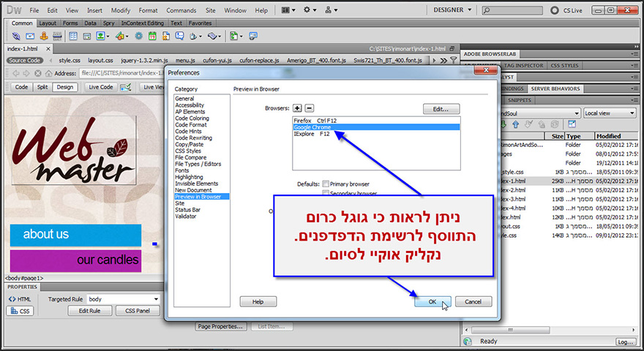Insert a Hyperlink from the Common toolbar
Viewport: 644px width, 351px height.
click(x=16, y=36)
